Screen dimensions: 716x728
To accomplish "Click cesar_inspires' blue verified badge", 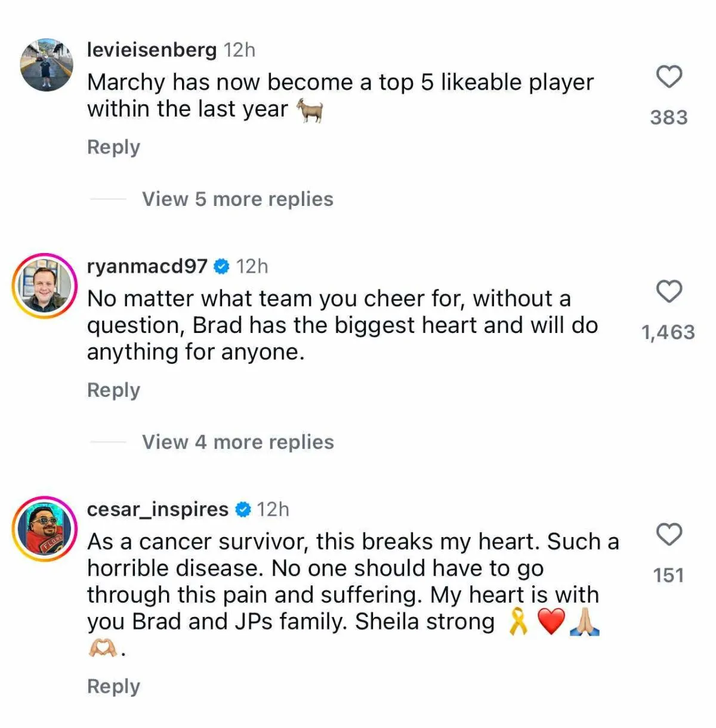I will 243,510.
